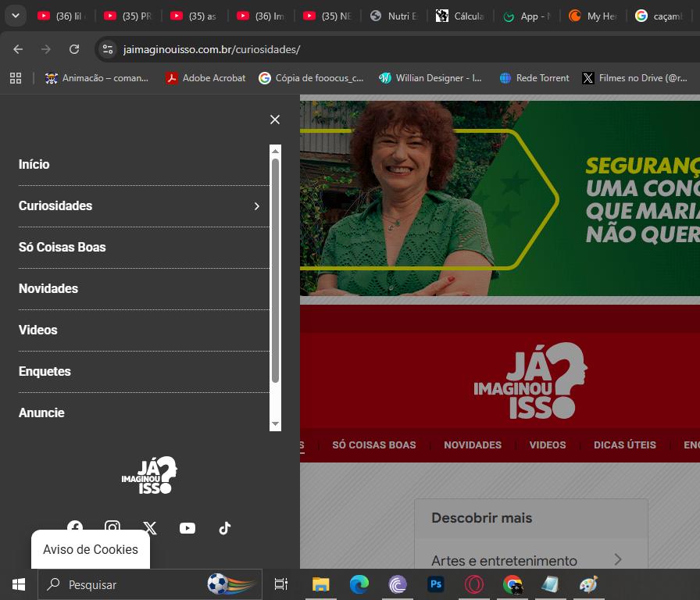
Task: Switch to the (35) NE YouTube tab
Action: coord(328,16)
